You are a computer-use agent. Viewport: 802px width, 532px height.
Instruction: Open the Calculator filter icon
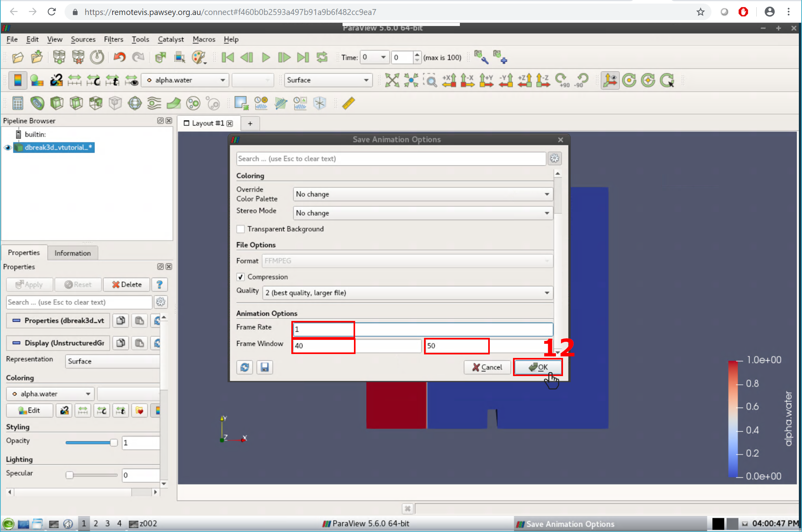point(18,103)
